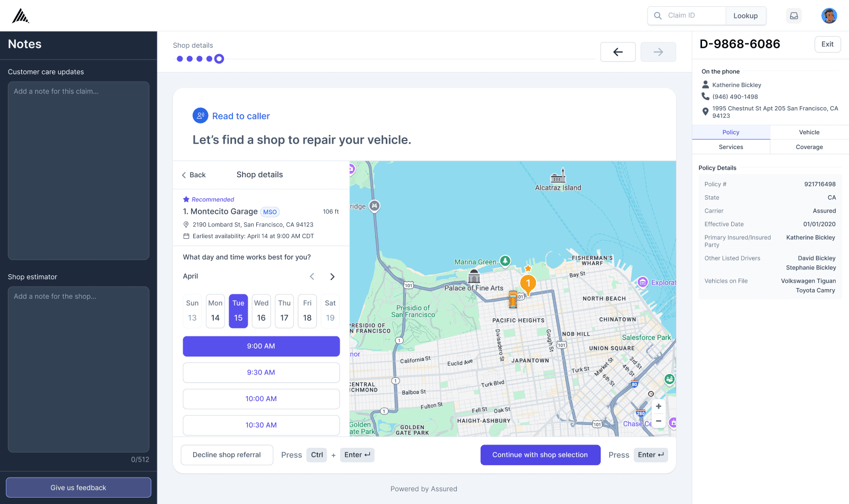Switch to the Vehicle tab
This screenshot has height=504, width=849.
(809, 132)
